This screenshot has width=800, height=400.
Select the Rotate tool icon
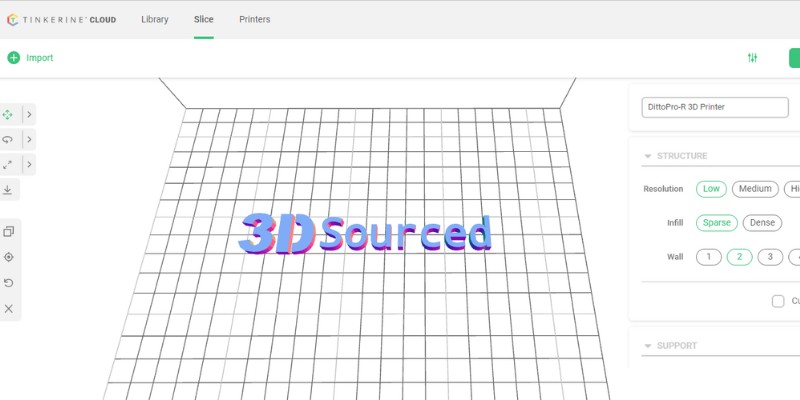(x=8, y=139)
